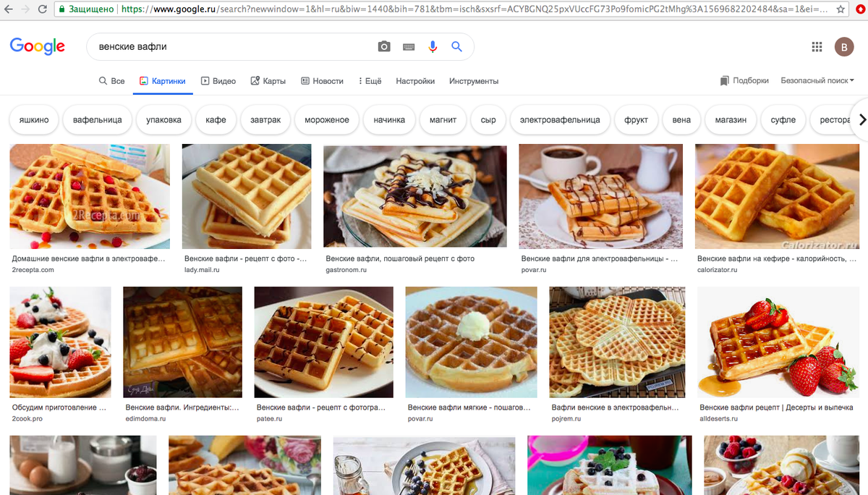868x495 pixels.
Task: Activate voice search microphone
Action: pos(433,46)
